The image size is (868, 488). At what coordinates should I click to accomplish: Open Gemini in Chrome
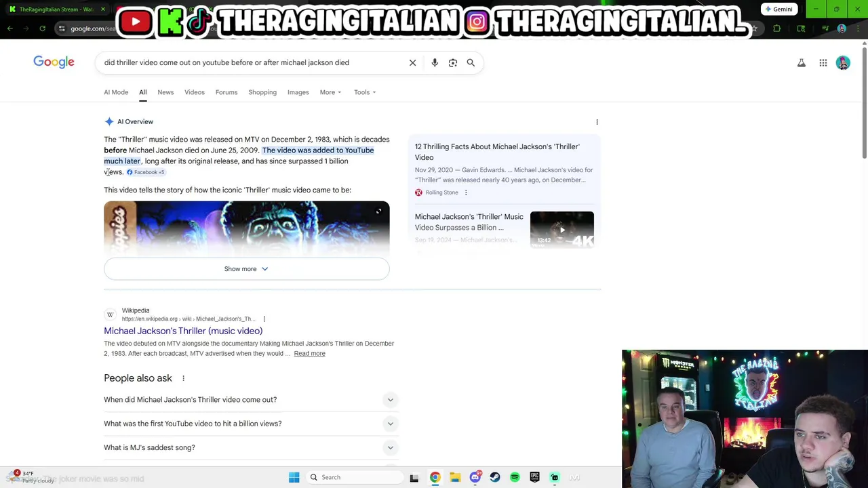coord(778,9)
